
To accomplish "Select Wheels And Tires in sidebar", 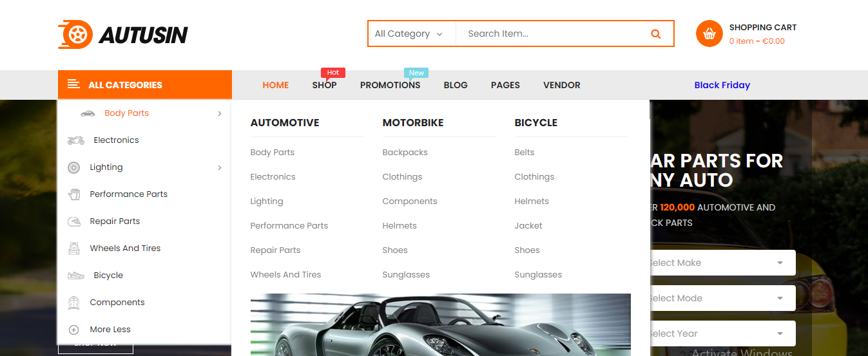I will click(125, 248).
